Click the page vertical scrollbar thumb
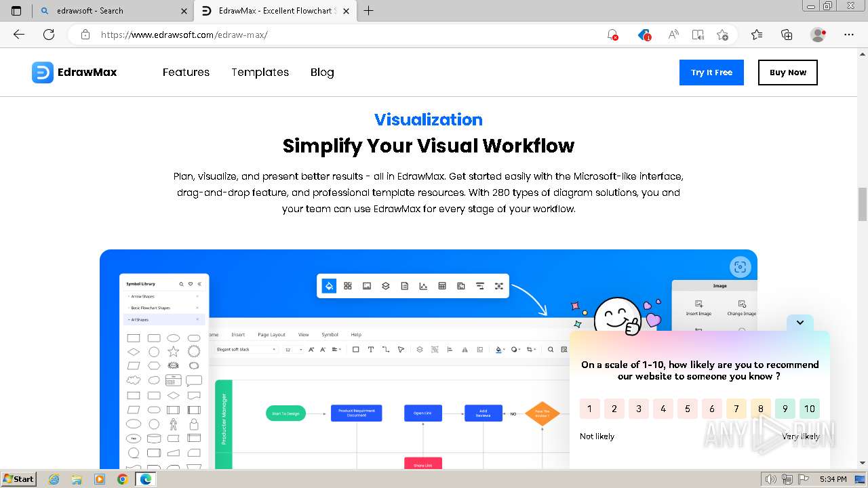 click(x=863, y=204)
